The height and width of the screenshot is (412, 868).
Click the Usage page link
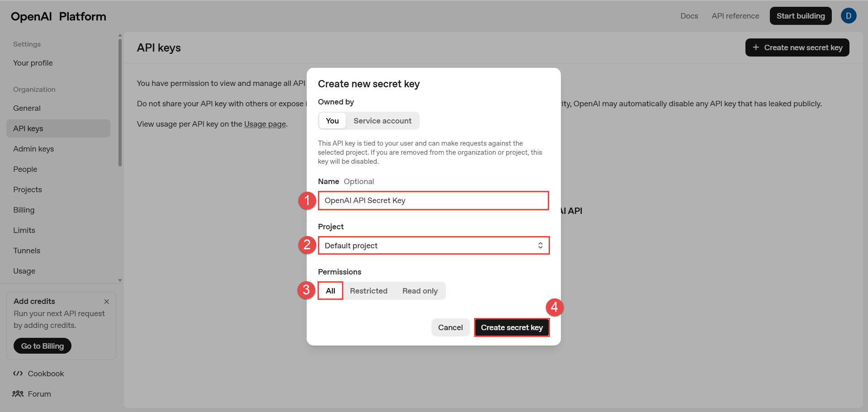coord(265,124)
